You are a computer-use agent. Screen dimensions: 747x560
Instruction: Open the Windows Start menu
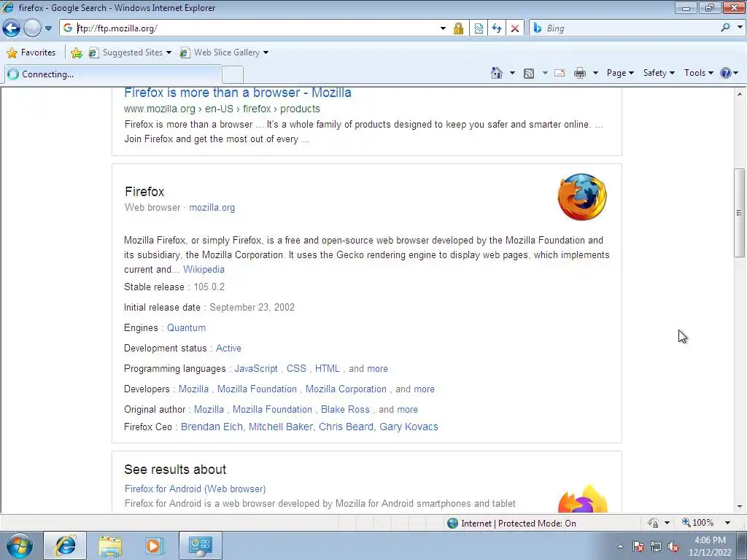click(x=19, y=545)
